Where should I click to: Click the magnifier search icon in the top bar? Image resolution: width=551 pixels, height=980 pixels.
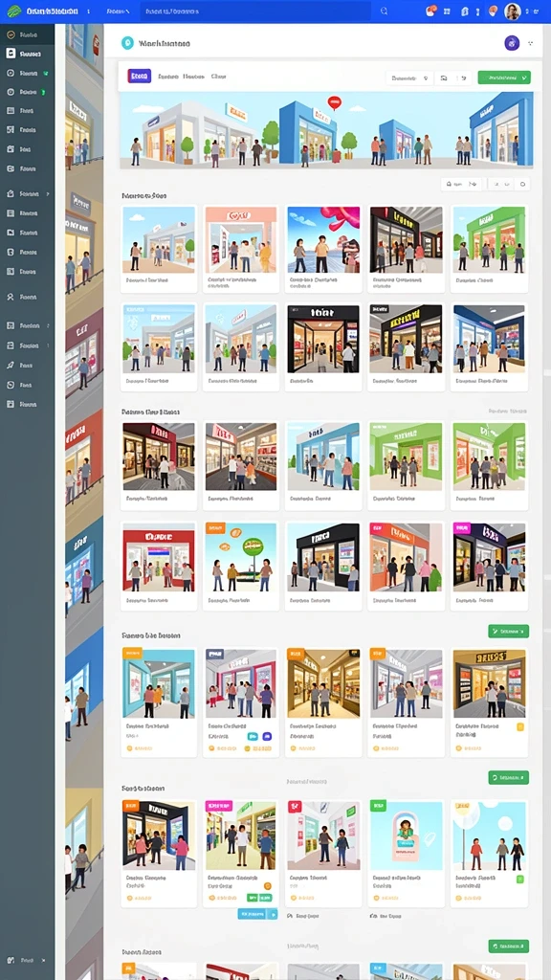384,11
